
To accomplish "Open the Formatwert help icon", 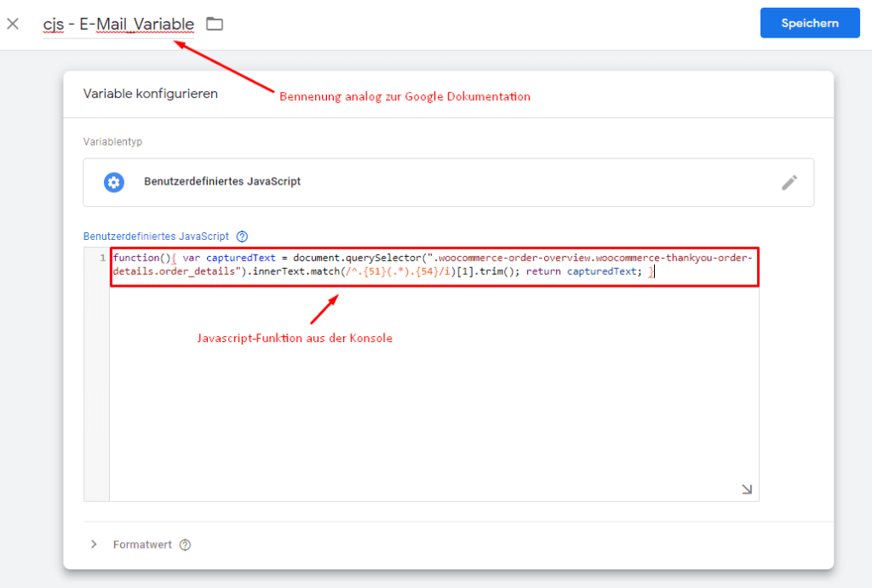I will (x=185, y=545).
